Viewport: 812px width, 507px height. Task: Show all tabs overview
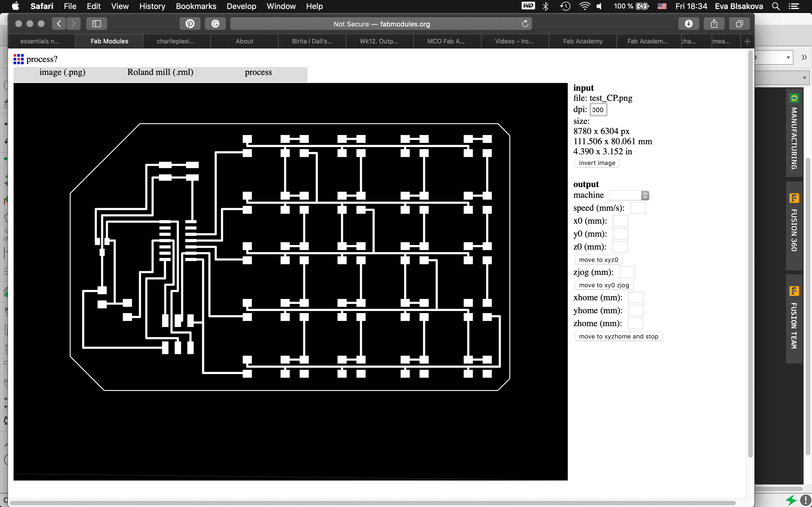click(739, 24)
